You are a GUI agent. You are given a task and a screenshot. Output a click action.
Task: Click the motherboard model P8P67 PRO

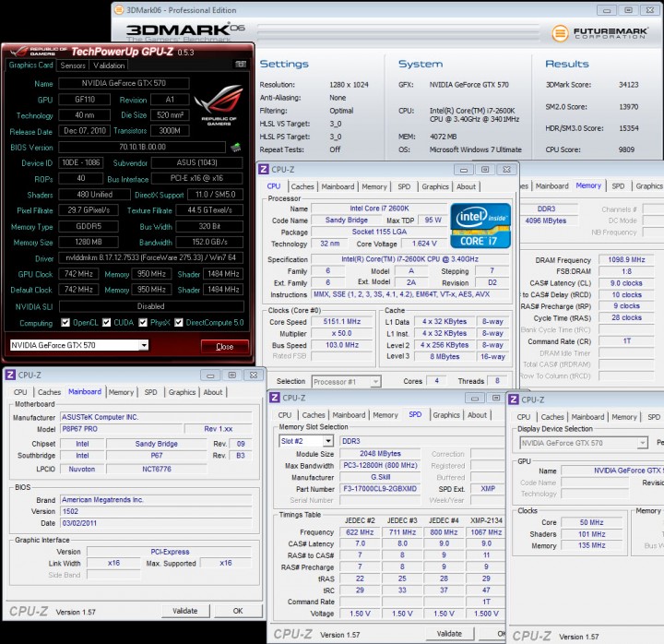pyautogui.click(x=122, y=429)
